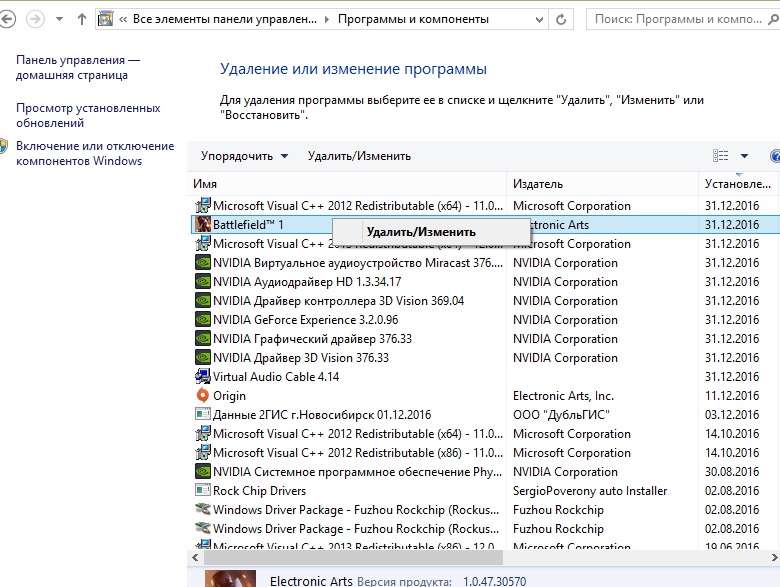The width and height of the screenshot is (780, 587).
Task: Expand the view options dropdown arrow
Action: point(744,156)
